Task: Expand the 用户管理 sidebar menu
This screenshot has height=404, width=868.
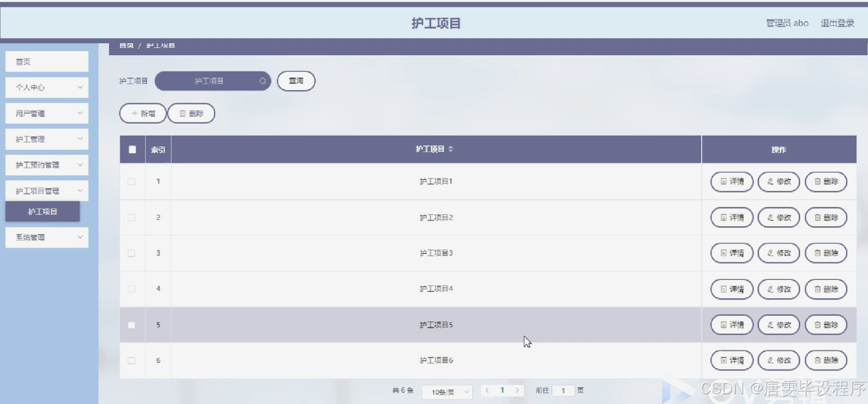Action: pos(47,113)
